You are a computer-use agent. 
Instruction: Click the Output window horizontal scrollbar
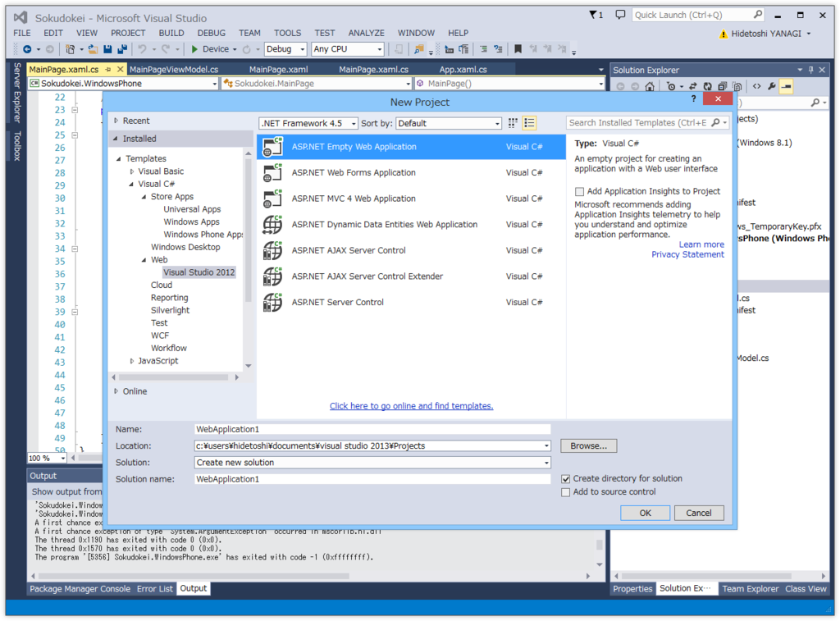(194, 577)
